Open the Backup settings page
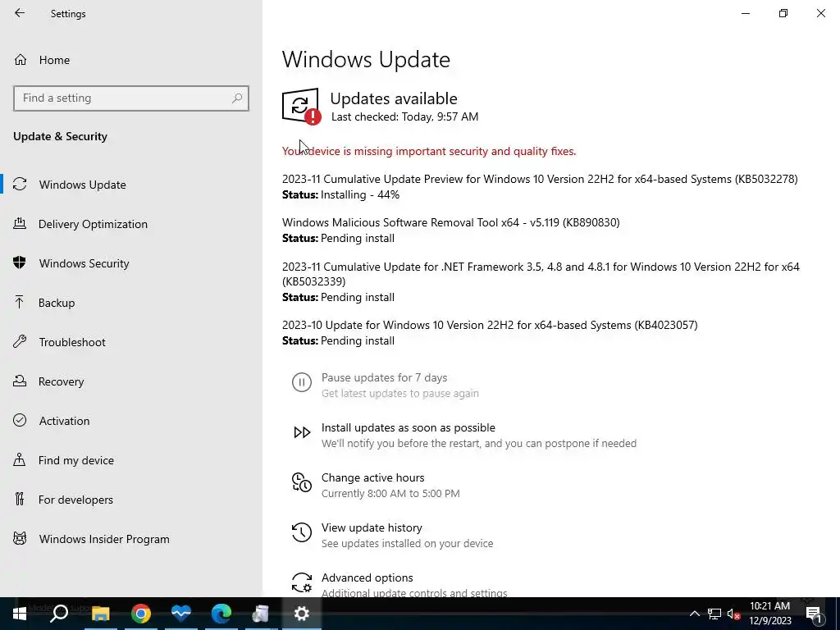This screenshot has height=630, width=840. coord(57,304)
